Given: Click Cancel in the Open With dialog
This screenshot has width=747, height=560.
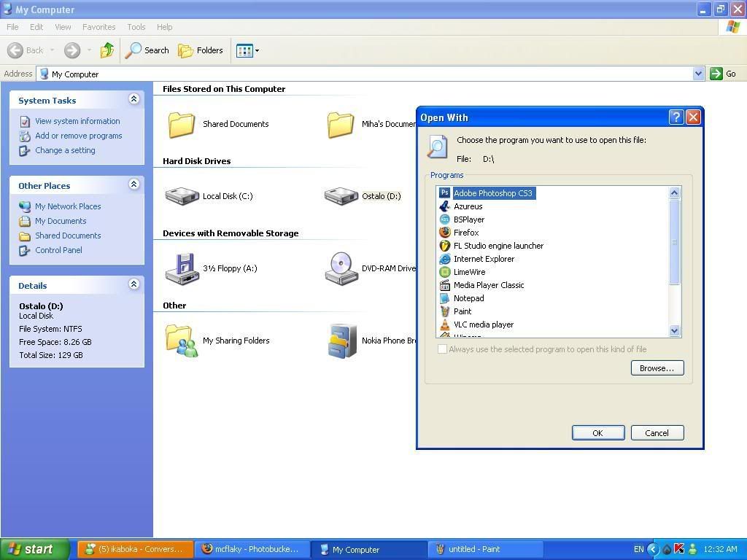Looking at the screenshot, I should coord(657,433).
